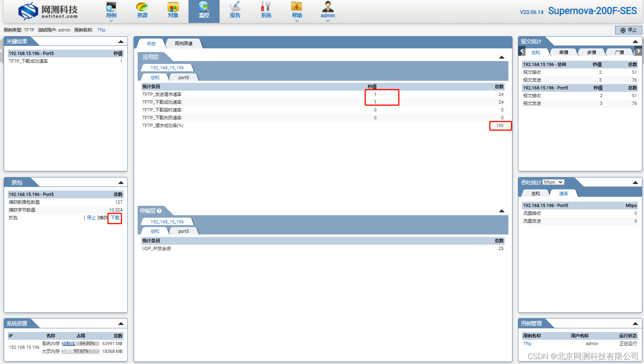Select 总和 tab in 应用层

coord(155,77)
